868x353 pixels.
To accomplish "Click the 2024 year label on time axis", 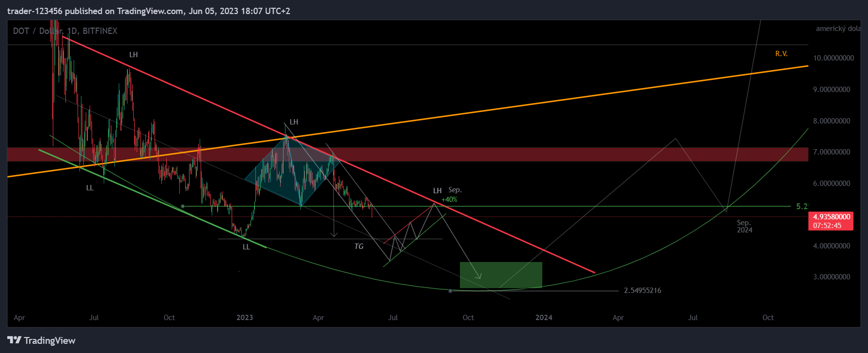I will click(544, 318).
